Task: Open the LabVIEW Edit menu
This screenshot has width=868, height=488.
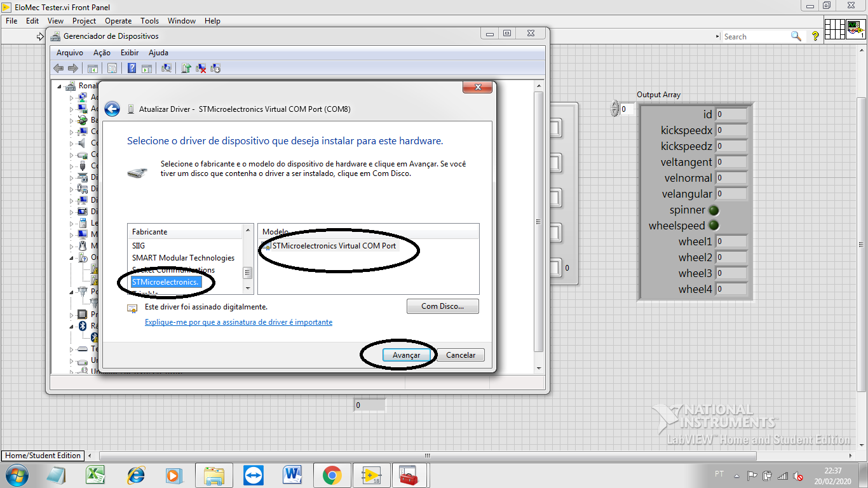Action: (x=32, y=21)
